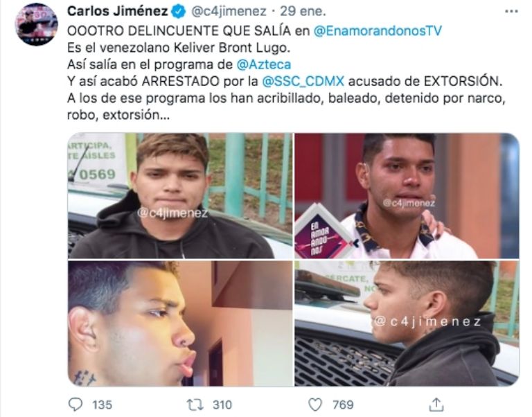Like the tweet with heart icon
532x417 pixels.
click(315, 405)
